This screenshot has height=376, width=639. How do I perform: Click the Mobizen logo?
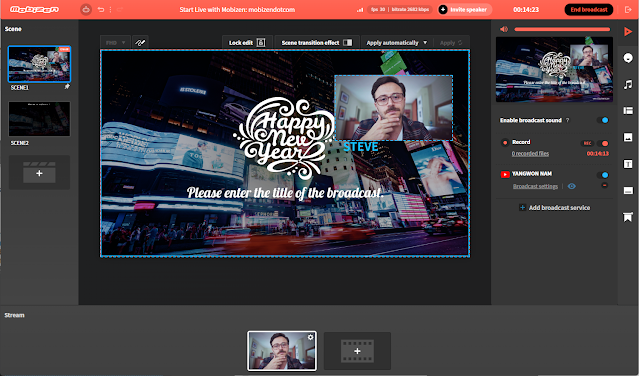coord(35,9)
